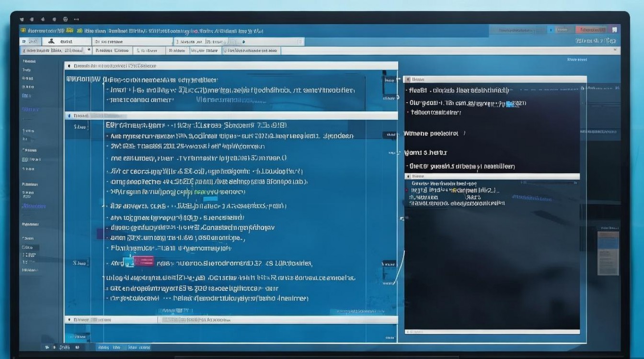Click the white bookmark icon at top-right
The width and height of the screenshot is (644, 359).
coord(614,30)
